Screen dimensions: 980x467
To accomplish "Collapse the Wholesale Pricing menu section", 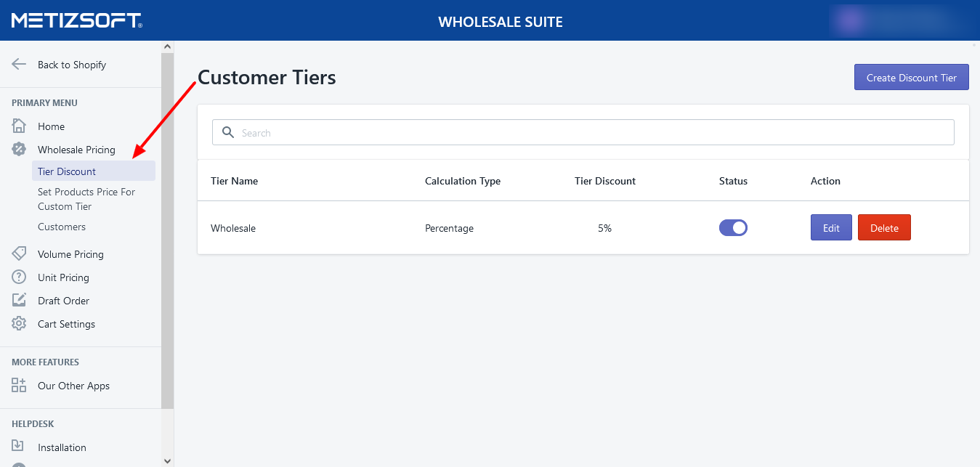I will (76, 150).
